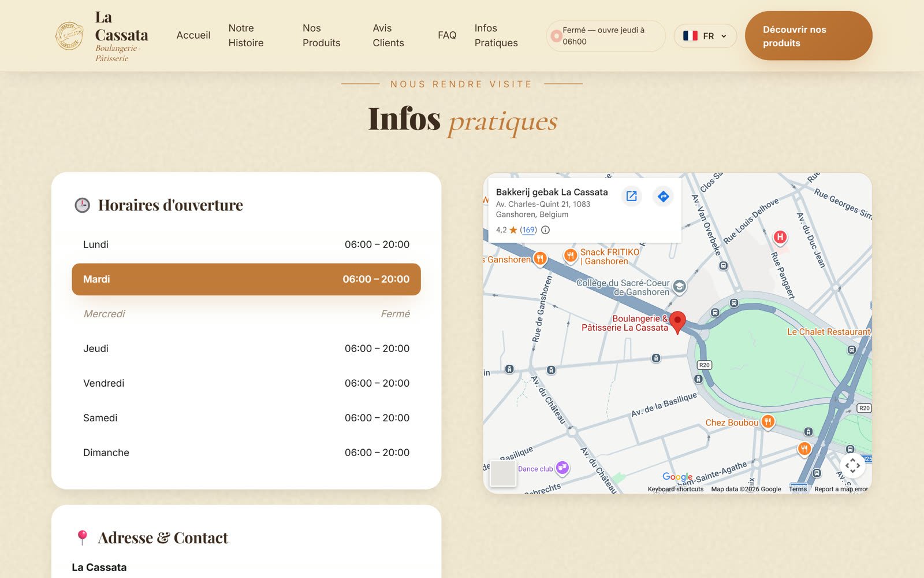Screen dimensions: 924x578
Task: Open the FAQ menu item
Action: [447, 35]
